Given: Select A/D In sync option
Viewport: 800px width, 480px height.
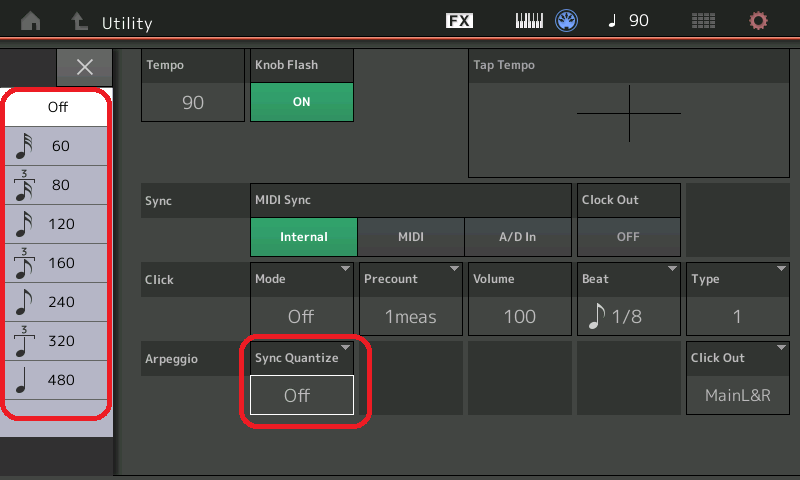Looking at the screenshot, I should [x=517, y=237].
